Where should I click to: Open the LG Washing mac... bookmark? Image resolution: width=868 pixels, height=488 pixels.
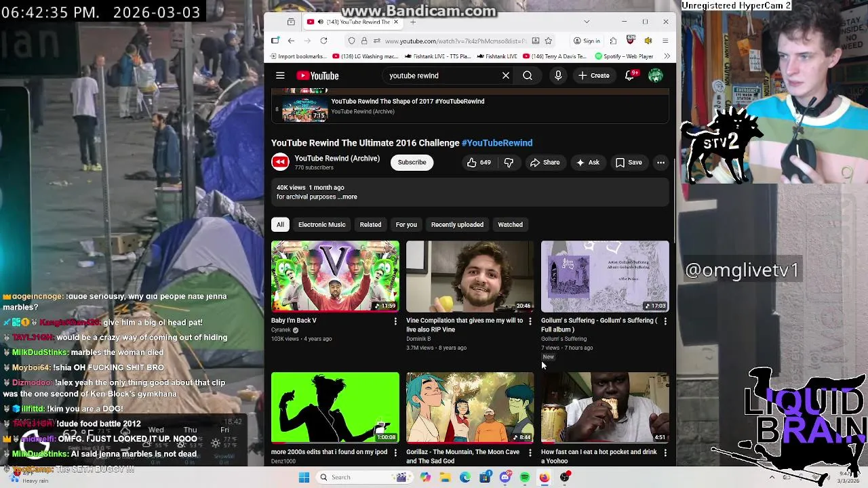pos(366,56)
